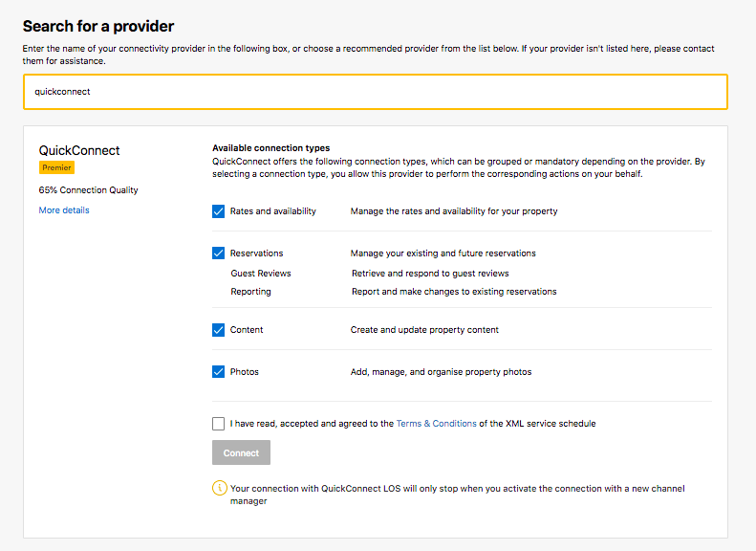Uncheck the Rates and availability checkbox
This screenshot has width=756, height=551.
tap(219, 211)
